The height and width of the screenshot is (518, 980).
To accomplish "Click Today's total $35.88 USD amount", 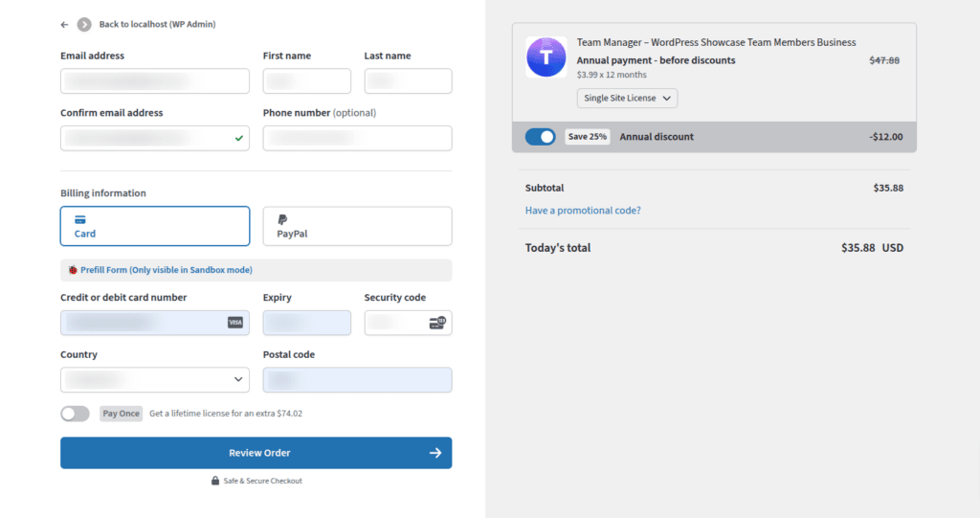I will click(x=873, y=248).
